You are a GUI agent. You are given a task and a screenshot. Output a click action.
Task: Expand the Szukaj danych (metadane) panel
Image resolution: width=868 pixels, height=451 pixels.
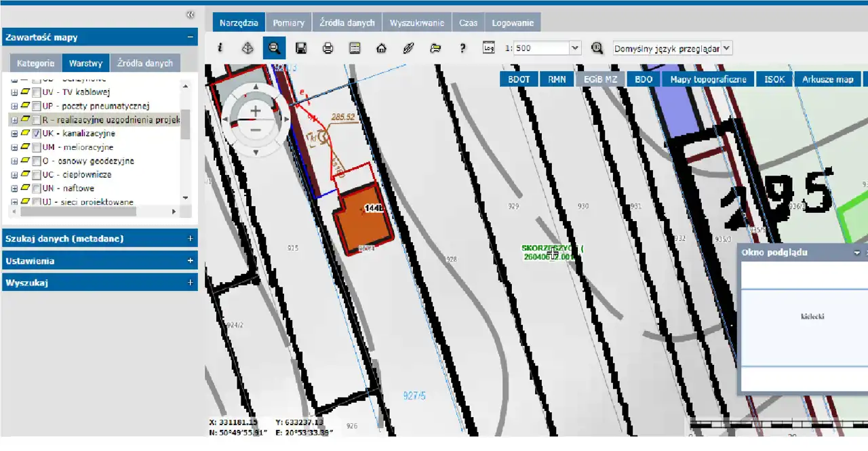190,239
